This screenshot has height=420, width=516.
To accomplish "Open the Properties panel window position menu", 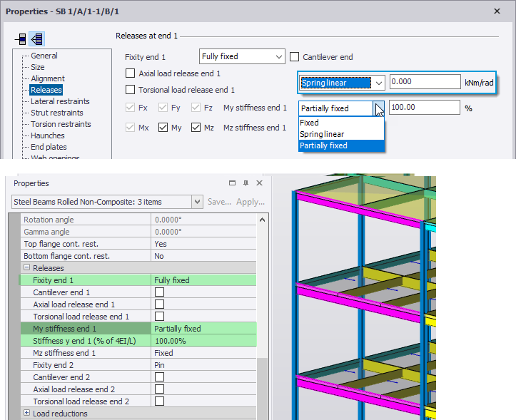I will (233, 183).
